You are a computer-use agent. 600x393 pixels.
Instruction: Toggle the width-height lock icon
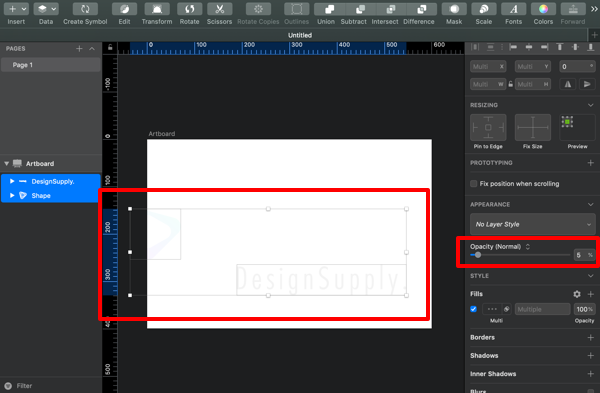510,84
